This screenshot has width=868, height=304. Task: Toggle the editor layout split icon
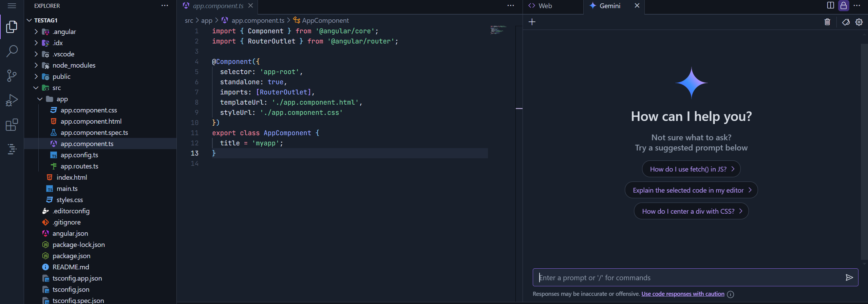point(830,5)
